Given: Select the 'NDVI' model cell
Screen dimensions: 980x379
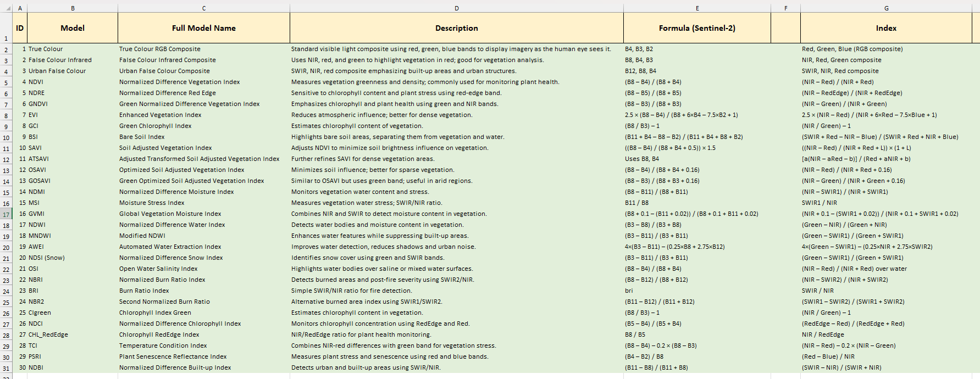Looking at the screenshot, I should click(73, 82).
